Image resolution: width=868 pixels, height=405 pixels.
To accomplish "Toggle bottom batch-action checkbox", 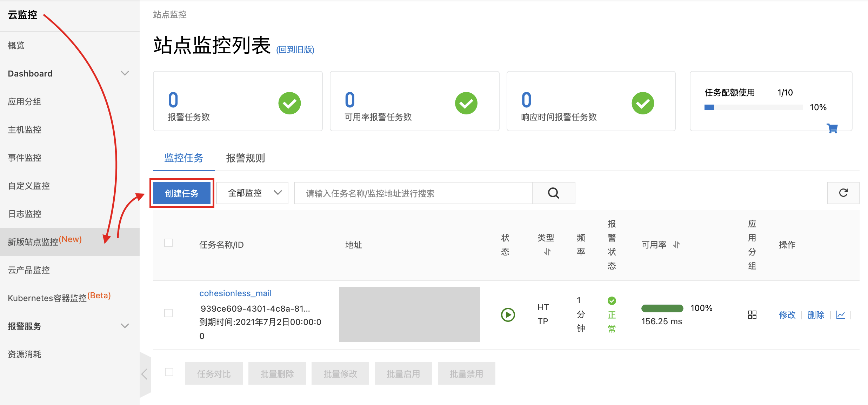I will [169, 372].
